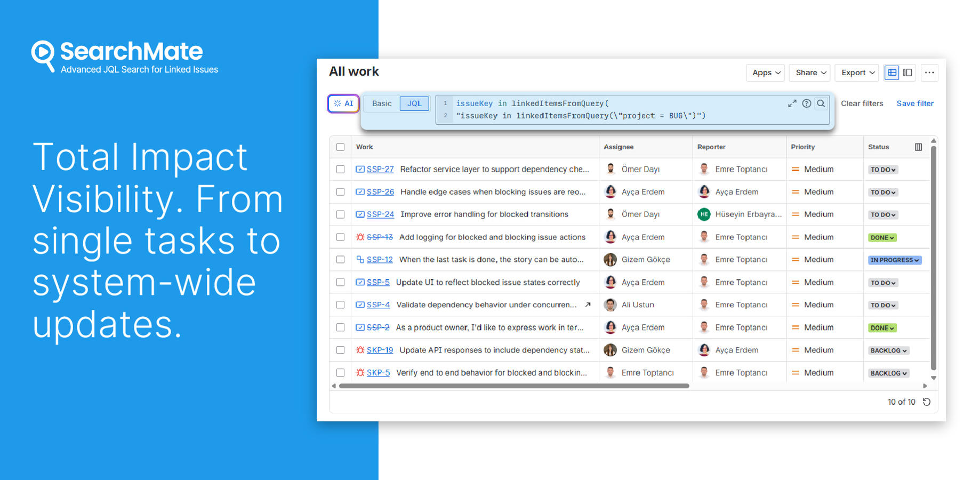980x480 pixels.
Task: Open issue SSP-13 link
Action: (x=380, y=237)
